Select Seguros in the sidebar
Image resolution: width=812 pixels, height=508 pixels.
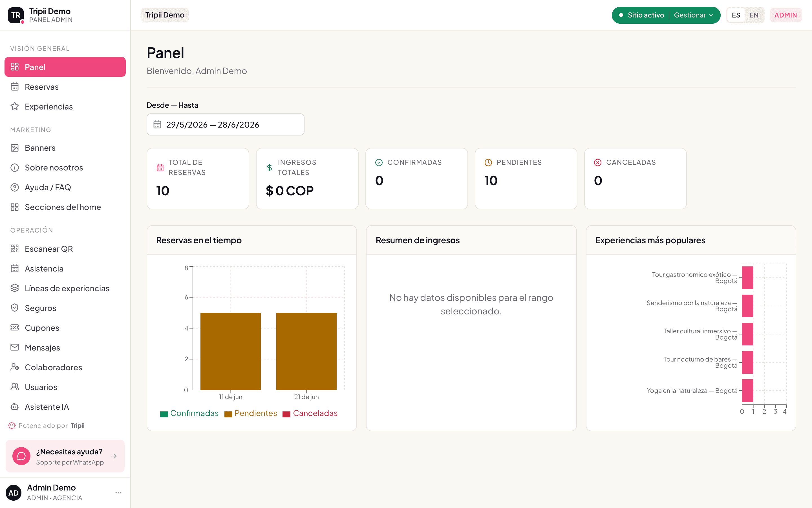[x=65, y=308]
